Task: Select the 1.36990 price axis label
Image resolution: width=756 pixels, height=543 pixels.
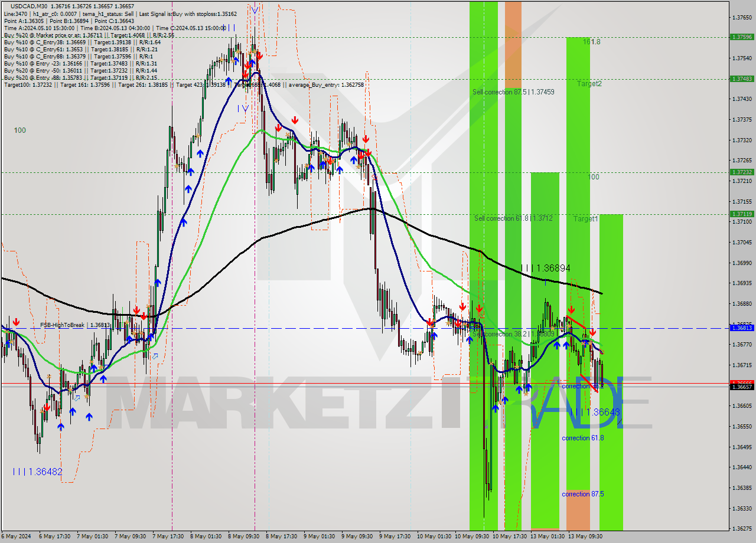Action: (x=742, y=263)
